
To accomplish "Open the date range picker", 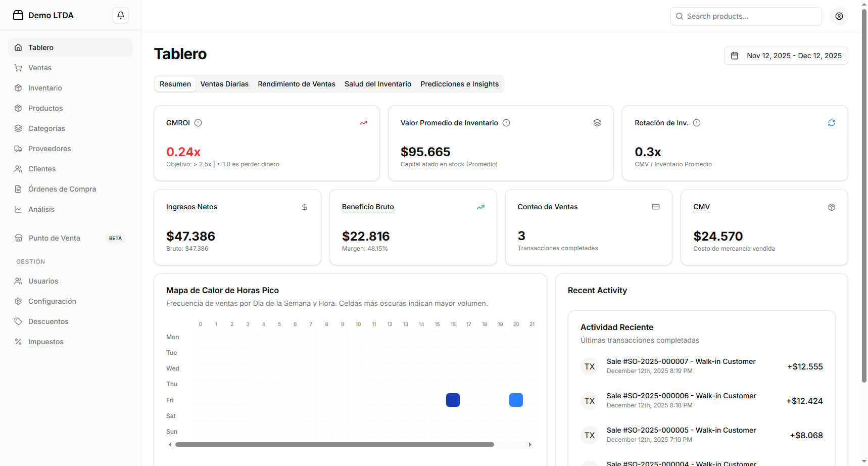I will [x=786, y=56].
